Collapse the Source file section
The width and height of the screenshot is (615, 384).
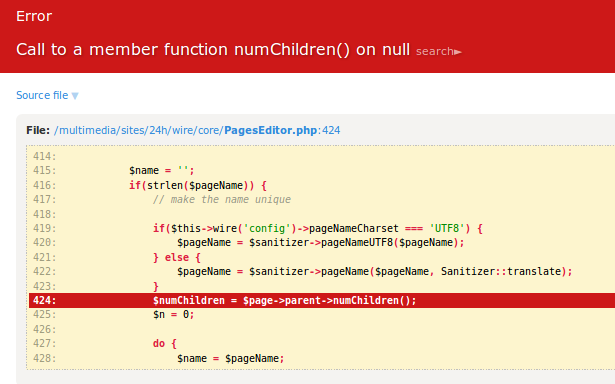[x=47, y=95]
